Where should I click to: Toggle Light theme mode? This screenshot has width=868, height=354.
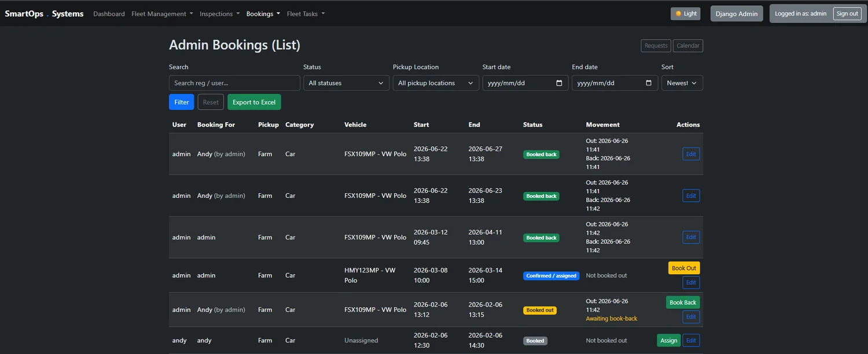pos(686,14)
